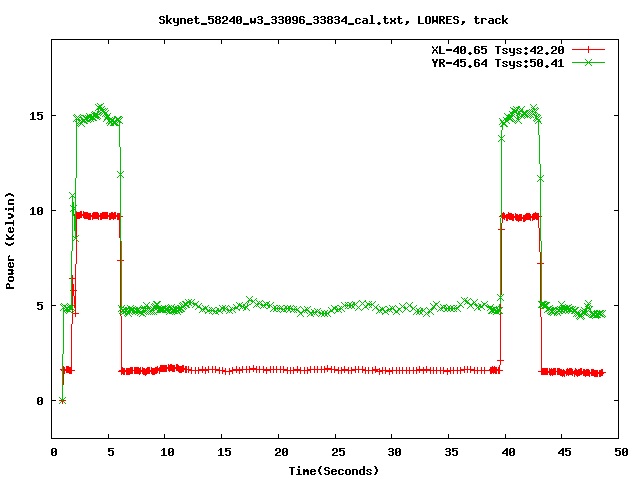Click y-axis tick label 5
Screen dimensions: 640x480
(x=40, y=306)
